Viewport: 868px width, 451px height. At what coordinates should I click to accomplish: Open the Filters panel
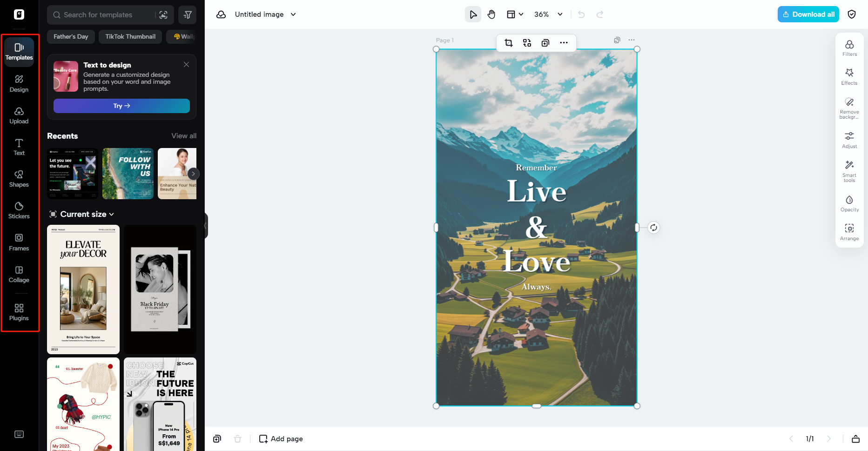849,48
